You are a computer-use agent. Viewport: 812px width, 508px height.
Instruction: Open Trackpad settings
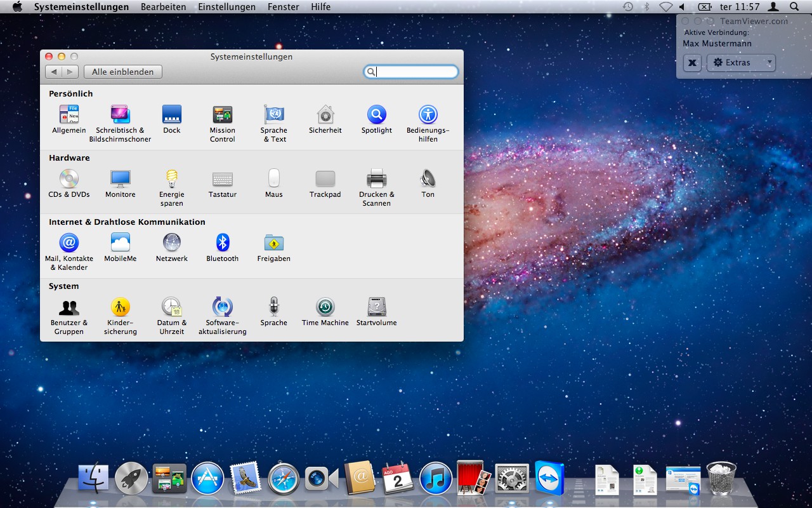pyautogui.click(x=325, y=184)
